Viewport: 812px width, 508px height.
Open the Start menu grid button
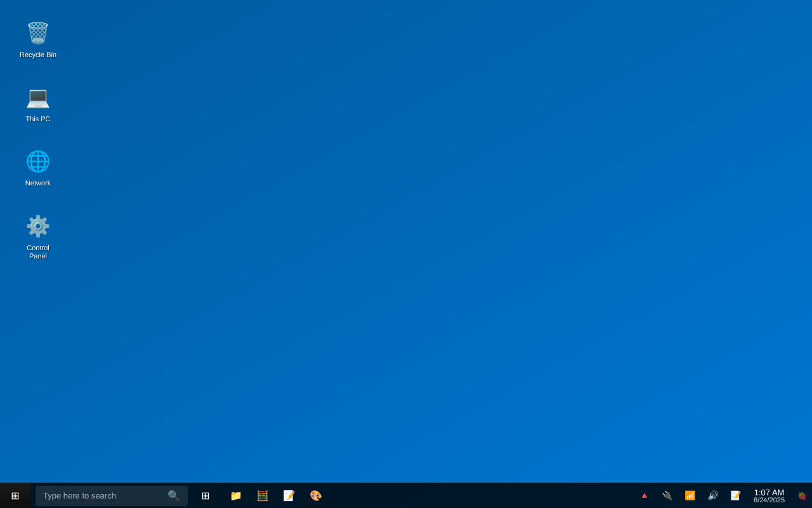pos(14,495)
